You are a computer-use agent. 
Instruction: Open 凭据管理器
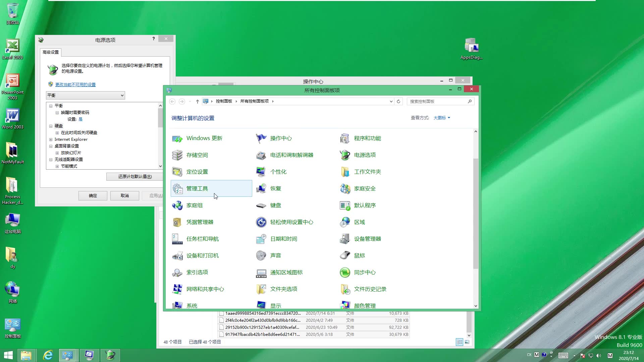coord(201,222)
